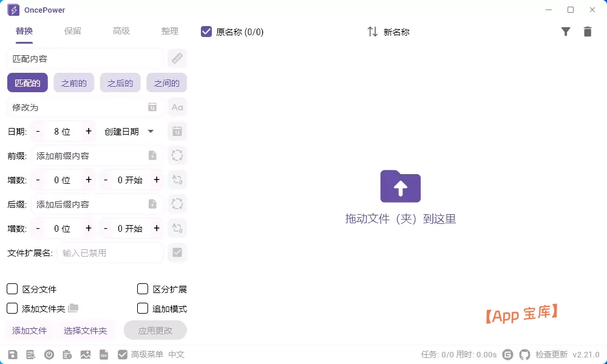Switch to the 保留 tab
The image size is (607, 364).
[73, 30]
